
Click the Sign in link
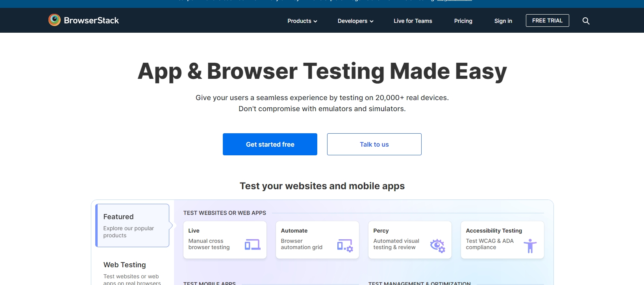tap(503, 21)
